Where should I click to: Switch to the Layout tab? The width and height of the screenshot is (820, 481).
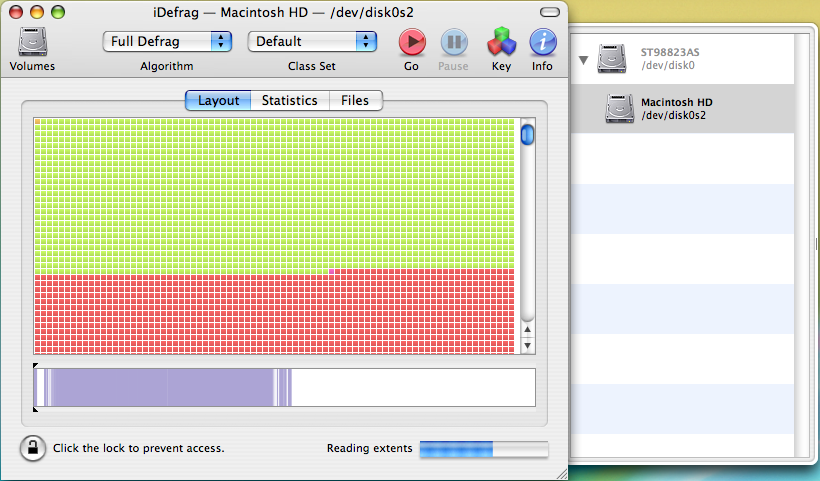218,100
